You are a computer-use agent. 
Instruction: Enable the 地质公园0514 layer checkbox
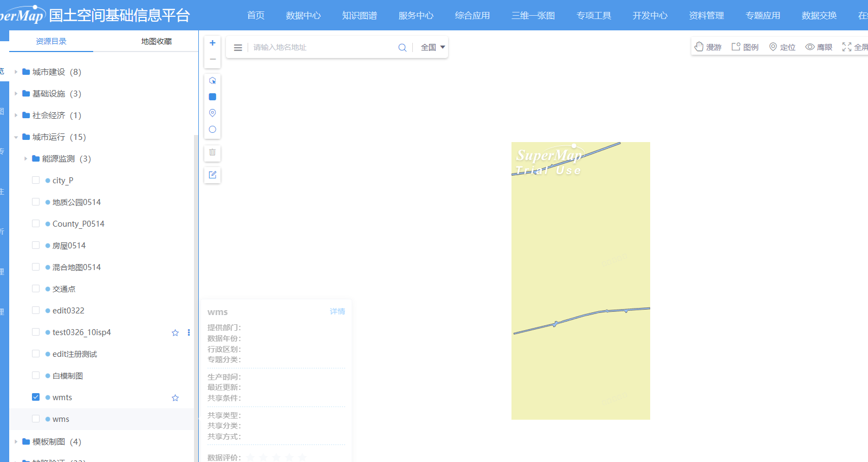36,202
